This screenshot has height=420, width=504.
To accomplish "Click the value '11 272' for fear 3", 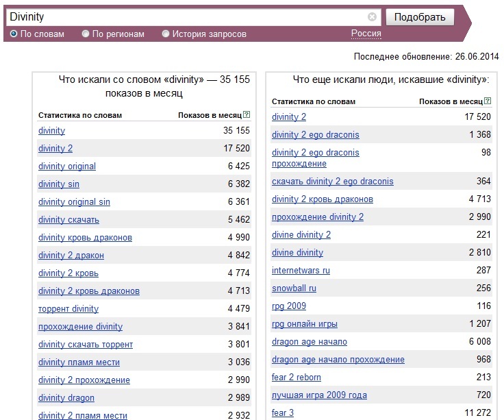I will 478,413.
